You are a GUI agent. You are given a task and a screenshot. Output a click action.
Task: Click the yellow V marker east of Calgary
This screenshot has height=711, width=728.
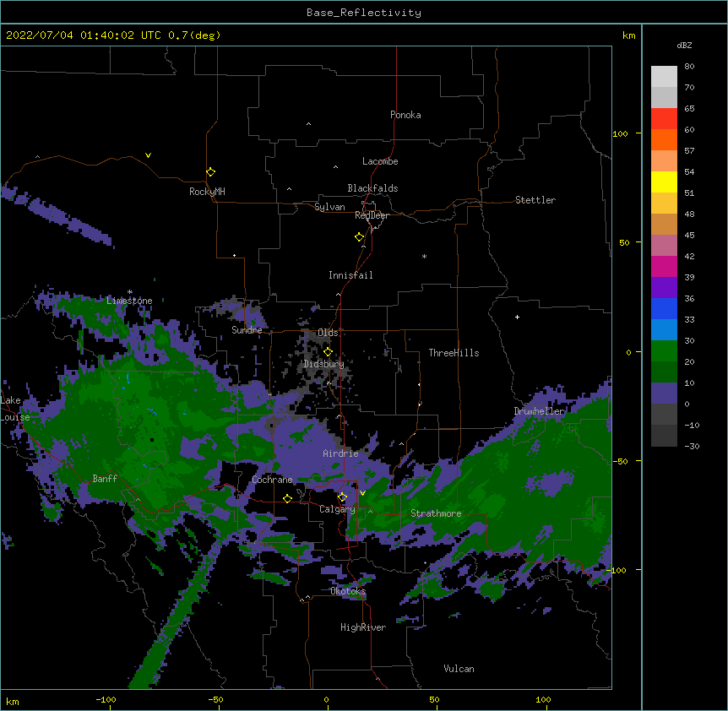tap(362, 492)
